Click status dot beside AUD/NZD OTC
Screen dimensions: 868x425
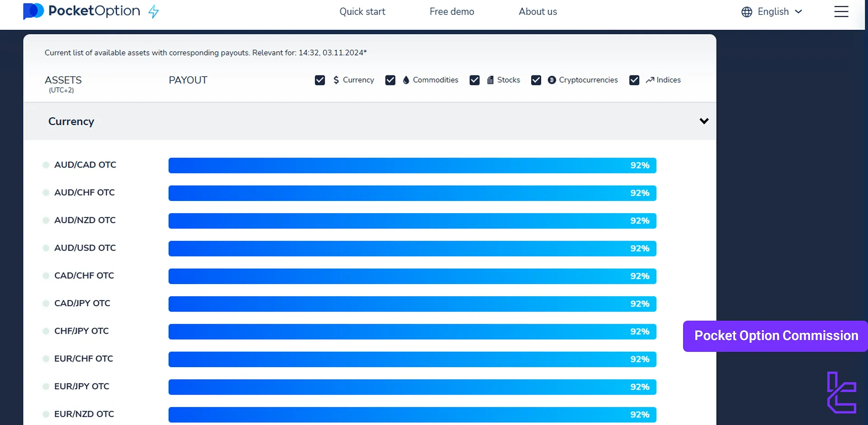[x=46, y=220]
